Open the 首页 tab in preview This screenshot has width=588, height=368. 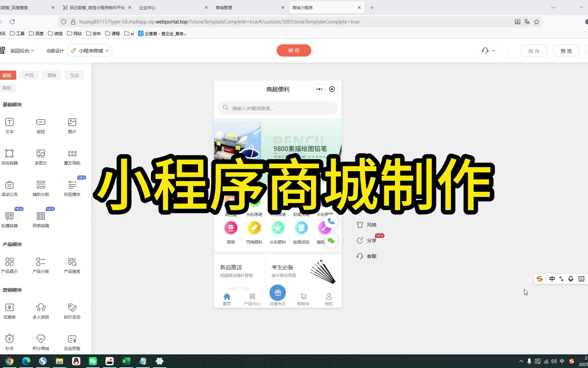[x=227, y=300]
